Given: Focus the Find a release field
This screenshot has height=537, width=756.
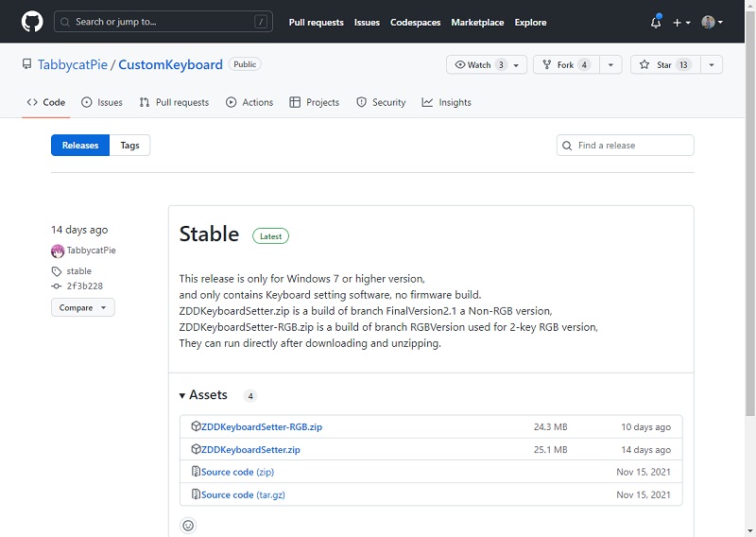Looking at the screenshot, I should click(x=625, y=146).
